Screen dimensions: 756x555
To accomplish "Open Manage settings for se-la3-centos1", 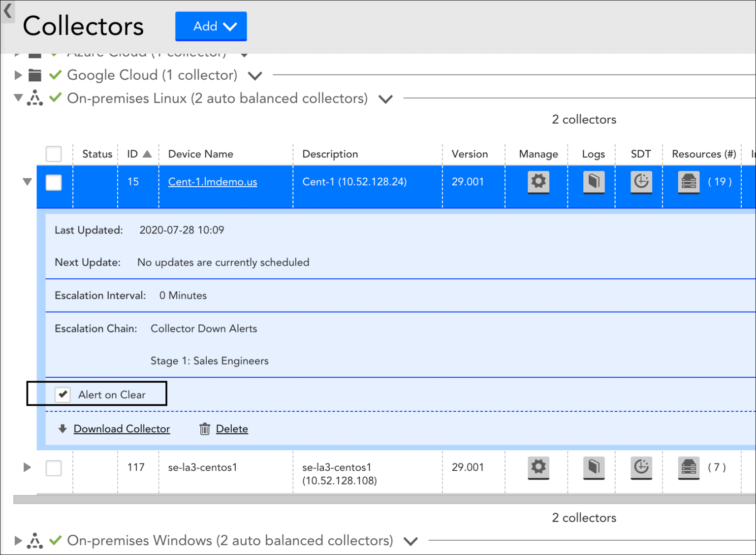I will click(538, 468).
